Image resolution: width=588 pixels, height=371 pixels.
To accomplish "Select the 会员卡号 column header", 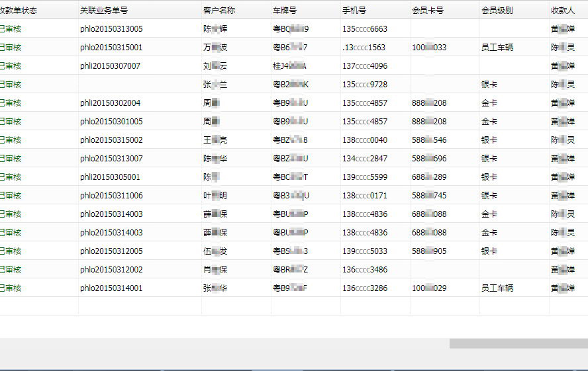I will (x=428, y=11).
